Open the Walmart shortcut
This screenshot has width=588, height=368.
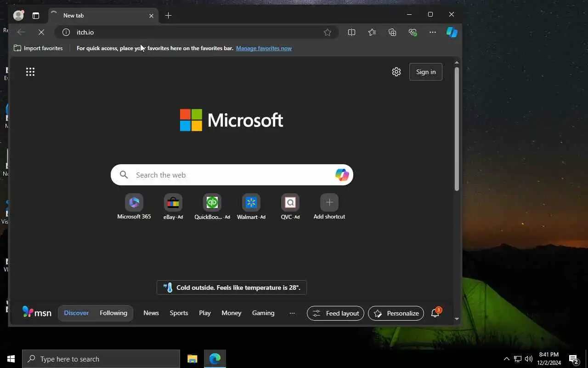(x=251, y=207)
